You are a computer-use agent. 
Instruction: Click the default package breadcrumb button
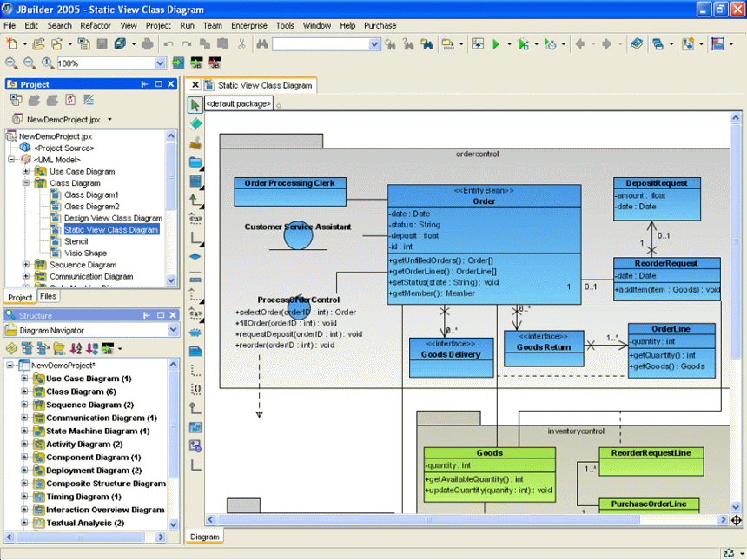(239, 104)
